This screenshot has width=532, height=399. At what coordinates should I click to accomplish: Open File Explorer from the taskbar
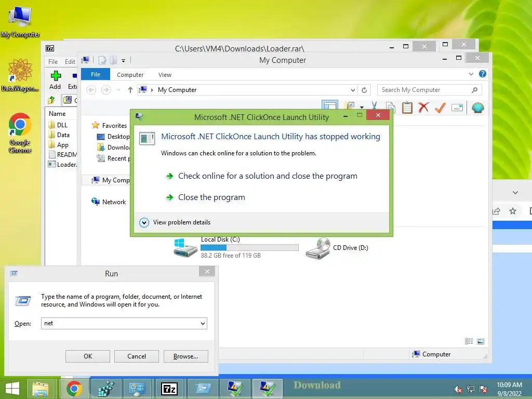41,389
